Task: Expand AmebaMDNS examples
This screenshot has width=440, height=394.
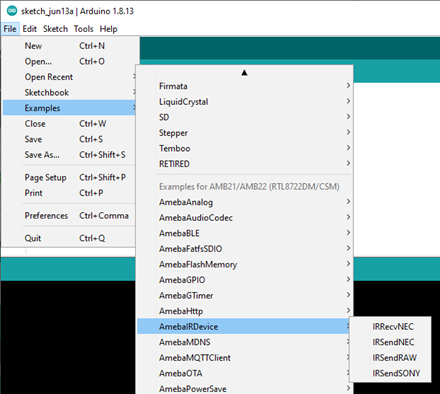Action: pos(243,342)
